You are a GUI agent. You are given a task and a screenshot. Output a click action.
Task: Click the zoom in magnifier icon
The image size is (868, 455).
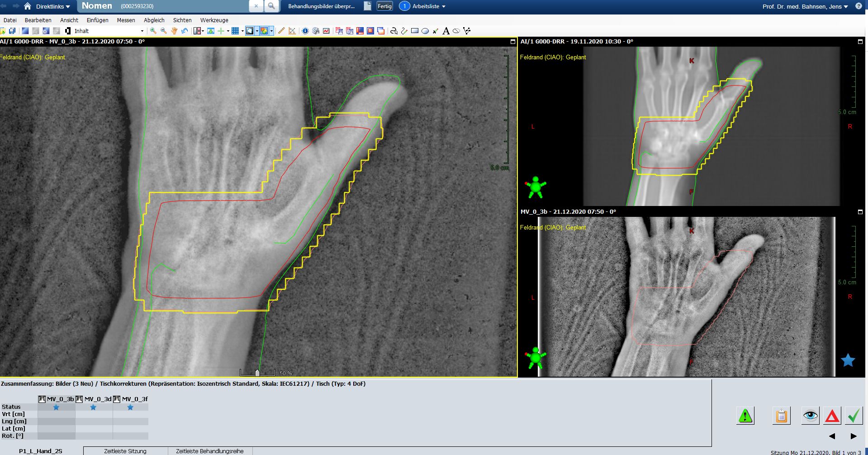(x=153, y=31)
